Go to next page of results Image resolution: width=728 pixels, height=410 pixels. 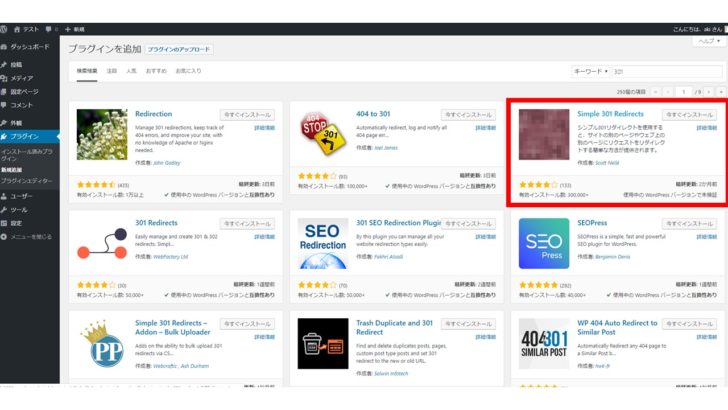coord(708,92)
